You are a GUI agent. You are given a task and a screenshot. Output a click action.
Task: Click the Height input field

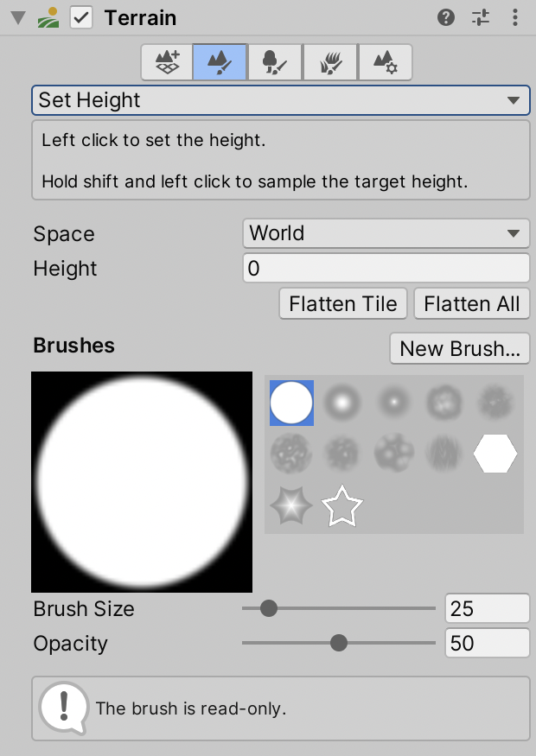pos(386,269)
